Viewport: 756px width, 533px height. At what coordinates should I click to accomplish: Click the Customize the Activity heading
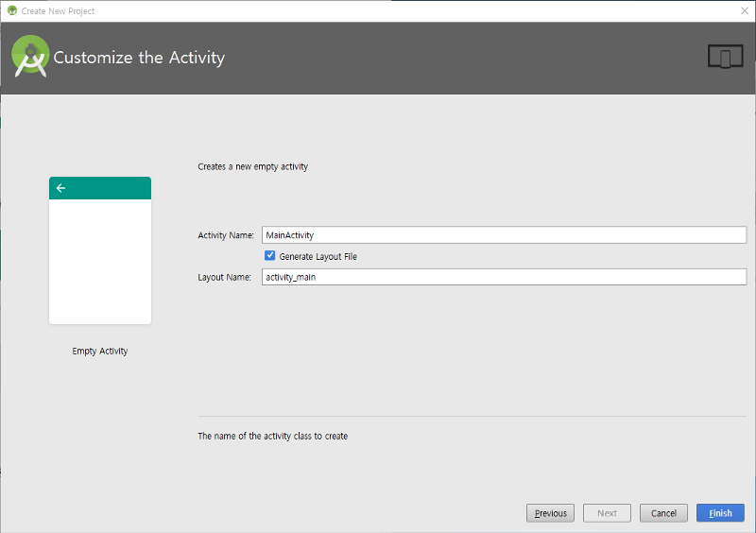(x=139, y=58)
